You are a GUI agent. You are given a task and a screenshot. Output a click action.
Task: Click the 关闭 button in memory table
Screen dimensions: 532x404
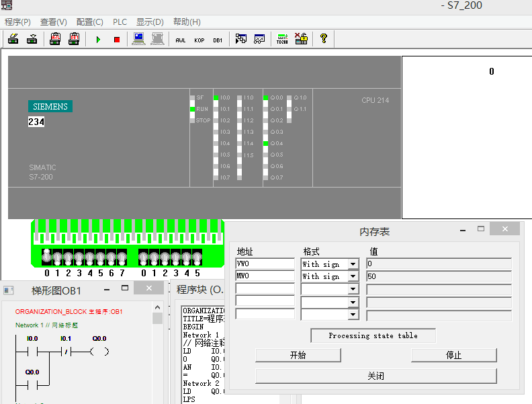click(x=376, y=376)
